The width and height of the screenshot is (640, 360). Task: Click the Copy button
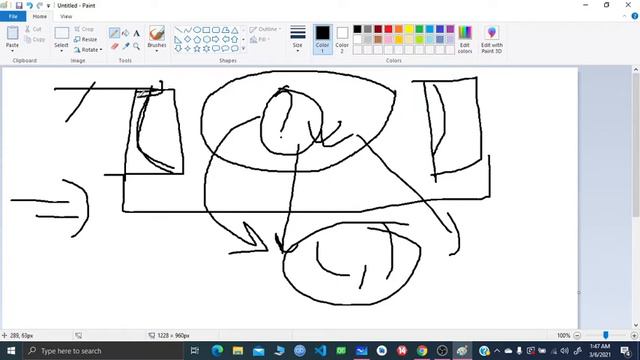coord(35,40)
